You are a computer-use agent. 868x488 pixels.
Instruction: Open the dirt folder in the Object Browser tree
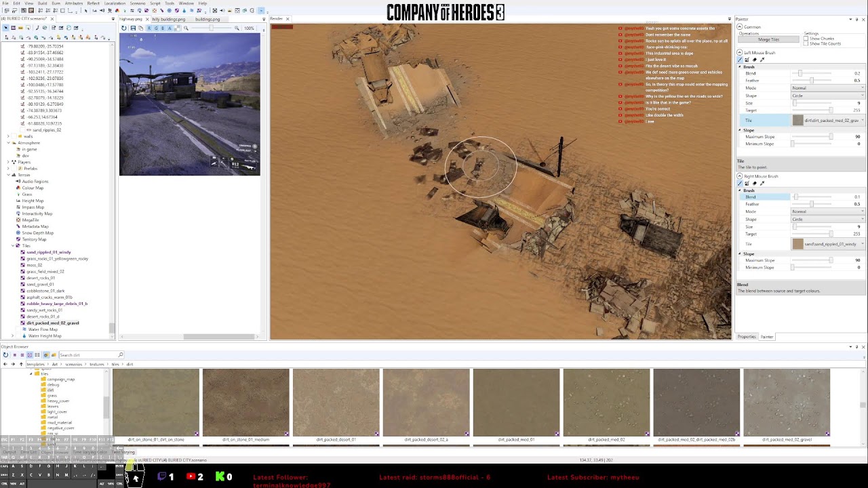point(51,390)
